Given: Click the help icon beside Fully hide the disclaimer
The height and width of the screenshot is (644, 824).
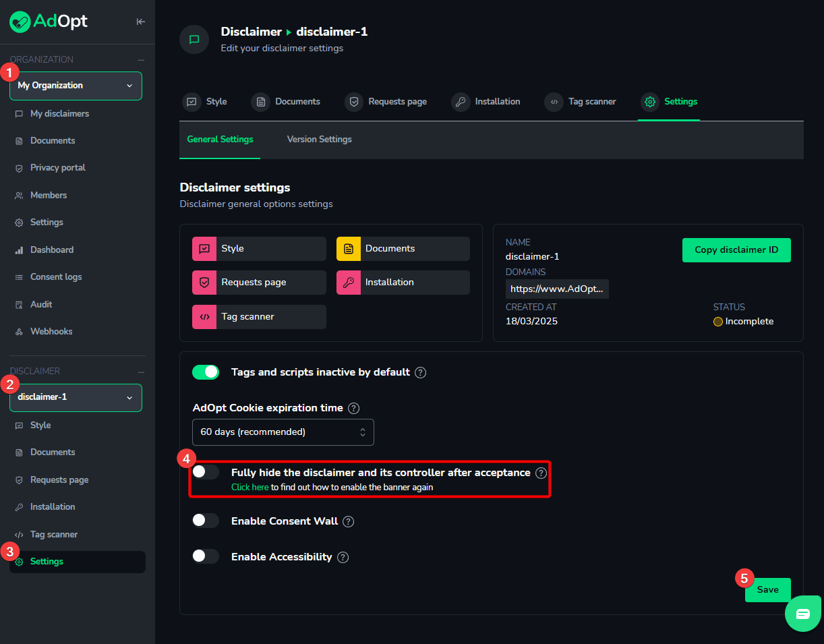Looking at the screenshot, I should [541, 473].
